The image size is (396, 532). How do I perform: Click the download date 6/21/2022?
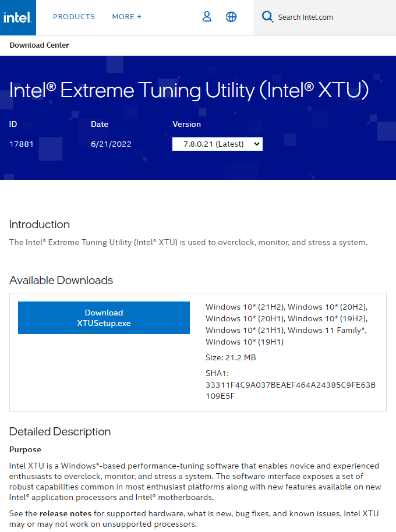tap(111, 144)
